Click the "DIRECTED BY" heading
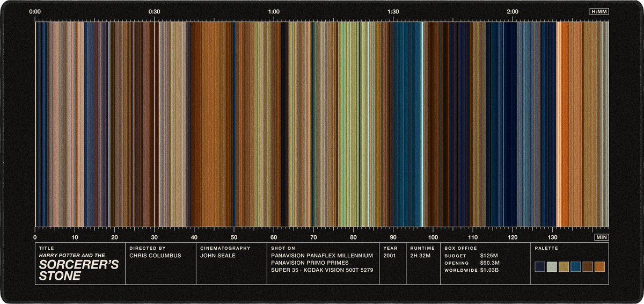Viewport: 644px width, 304px height. point(148,249)
